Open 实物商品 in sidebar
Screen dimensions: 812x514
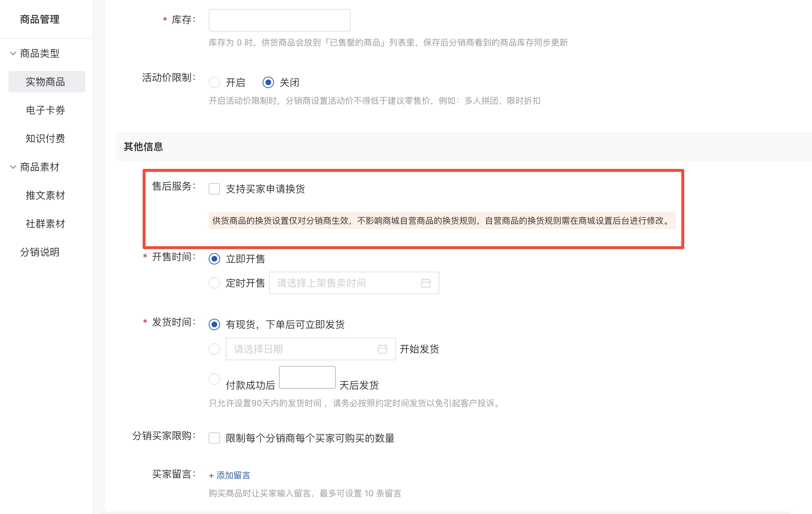[47, 82]
